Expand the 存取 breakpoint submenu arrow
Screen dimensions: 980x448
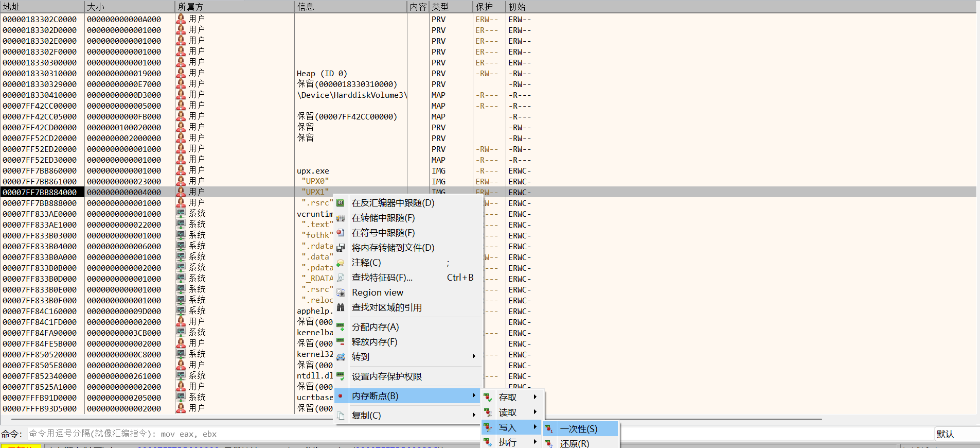[x=535, y=397]
